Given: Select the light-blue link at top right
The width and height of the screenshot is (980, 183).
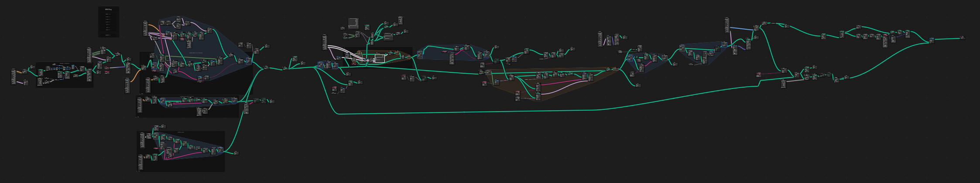Looking at the screenshot, I should [741, 29].
